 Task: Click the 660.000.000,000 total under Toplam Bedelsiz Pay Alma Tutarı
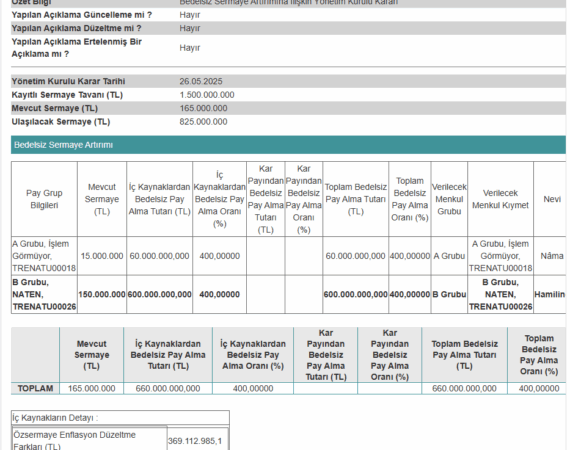pyautogui.click(x=464, y=389)
